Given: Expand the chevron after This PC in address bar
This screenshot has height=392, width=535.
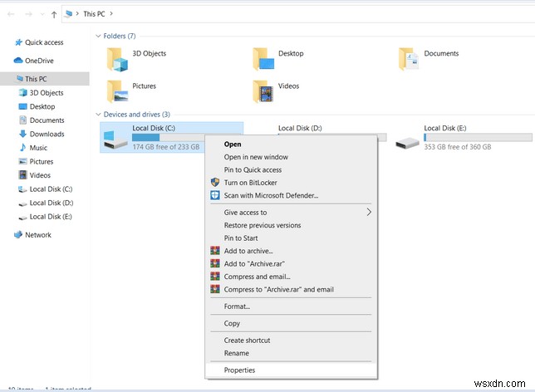Looking at the screenshot, I should (110, 13).
